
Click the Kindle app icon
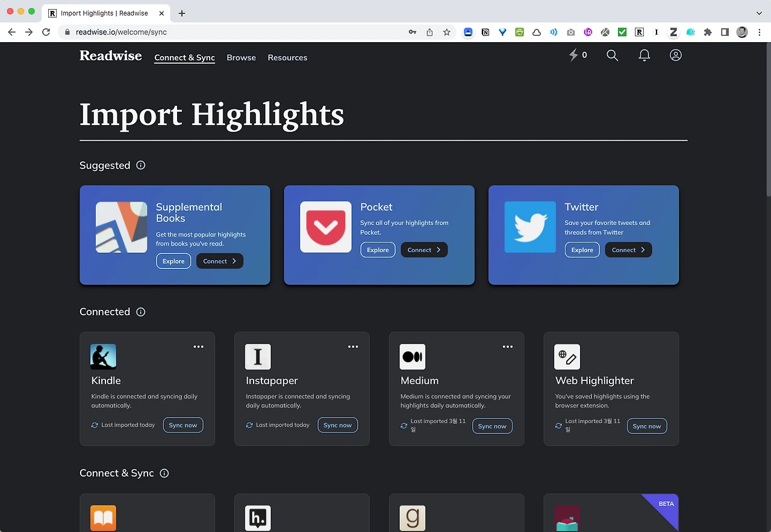tap(104, 357)
